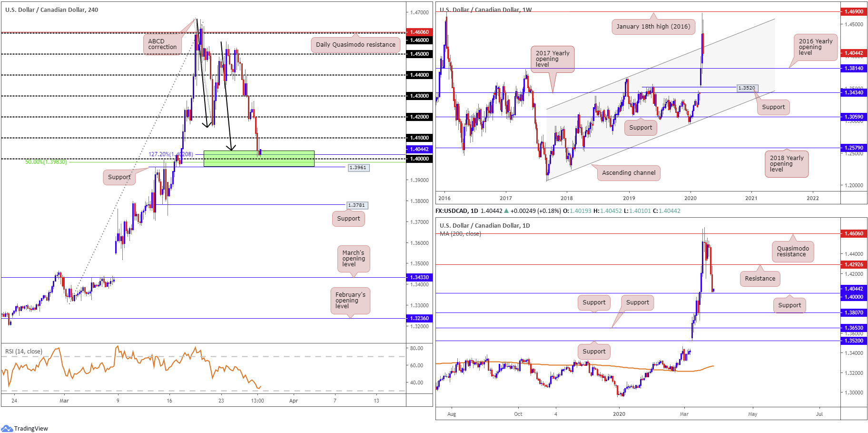Screen dimensions: 868x433
Task: Click the red 1.46060 price label on H4 chart
Action: pos(419,32)
